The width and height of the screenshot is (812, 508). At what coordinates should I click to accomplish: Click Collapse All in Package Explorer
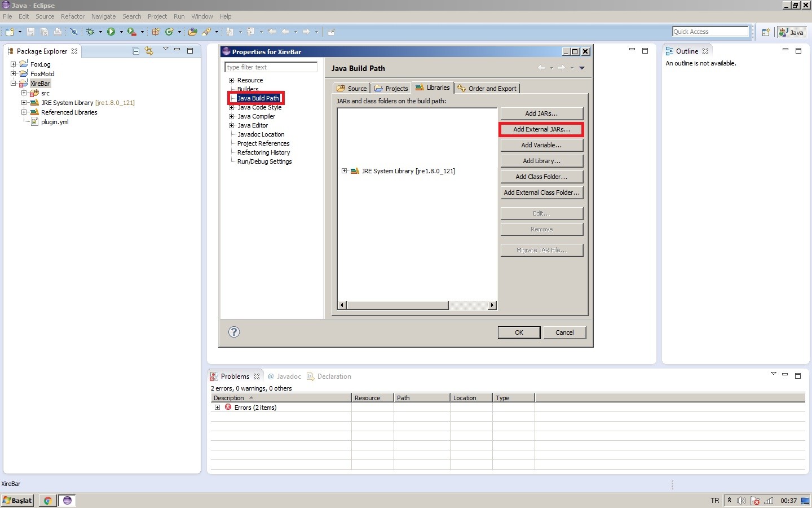pyautogui.click(x=136, y=51)
